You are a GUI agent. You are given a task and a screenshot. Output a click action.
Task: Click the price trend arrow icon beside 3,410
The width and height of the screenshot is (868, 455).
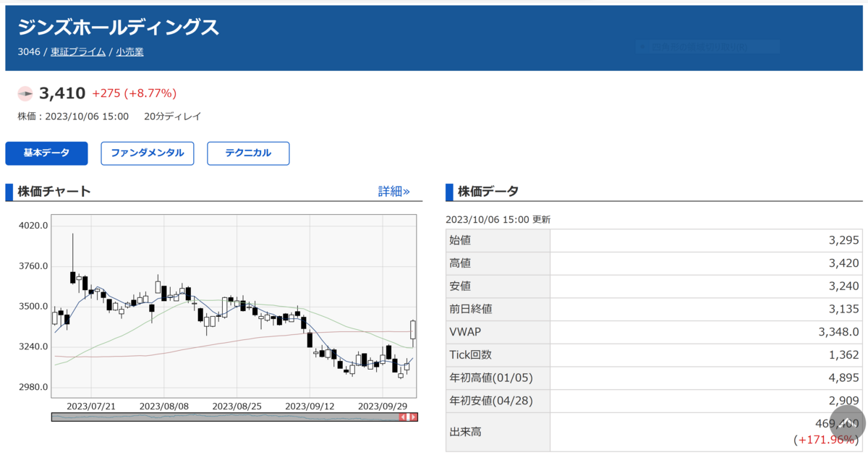pyautogui.click(x=25, y=93)
